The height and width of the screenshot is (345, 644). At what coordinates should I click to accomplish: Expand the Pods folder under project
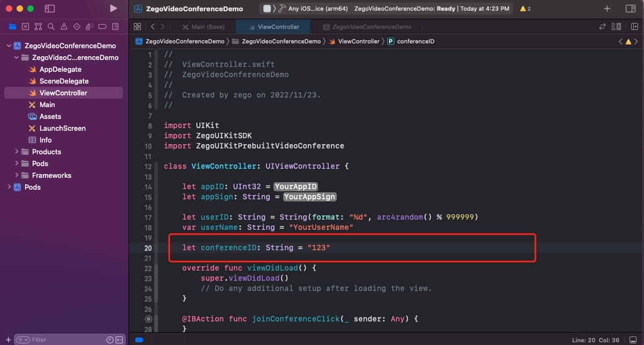pyautogui.click(x=17, y=163)
